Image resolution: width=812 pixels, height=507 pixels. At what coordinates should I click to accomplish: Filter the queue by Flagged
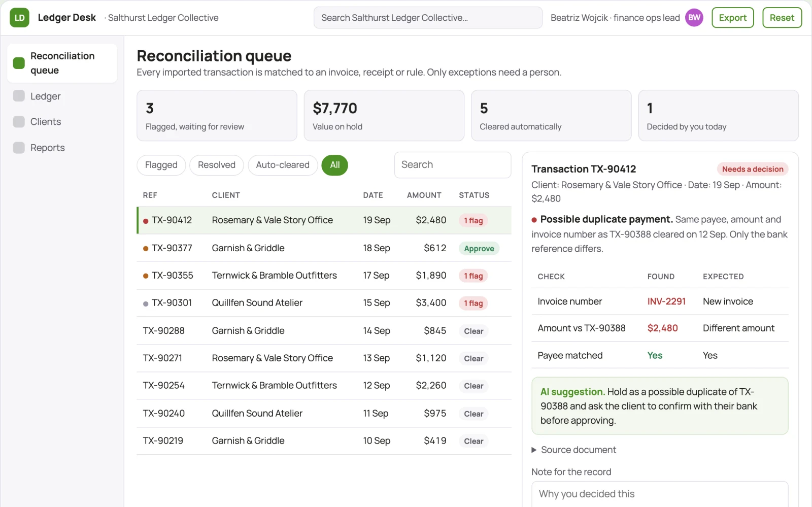[x=161, y=165]
